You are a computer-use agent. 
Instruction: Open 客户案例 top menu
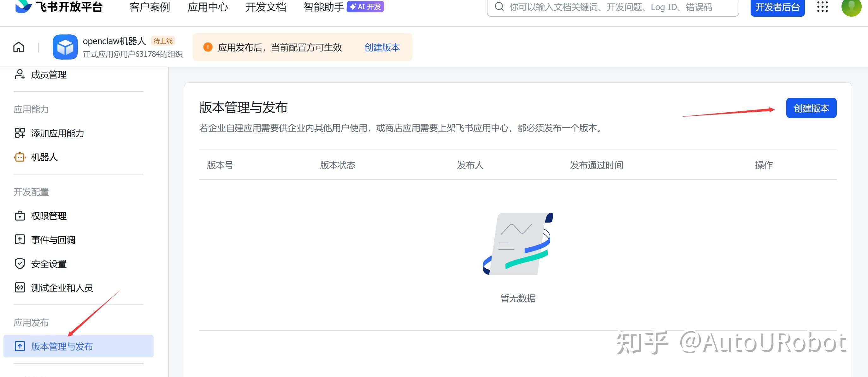pos(150,7)
